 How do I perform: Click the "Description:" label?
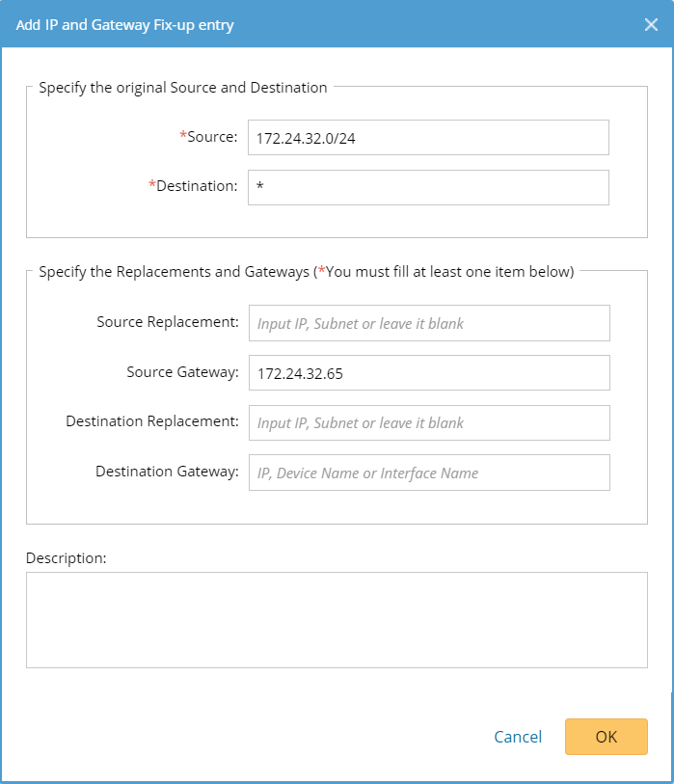pos(67,557)
